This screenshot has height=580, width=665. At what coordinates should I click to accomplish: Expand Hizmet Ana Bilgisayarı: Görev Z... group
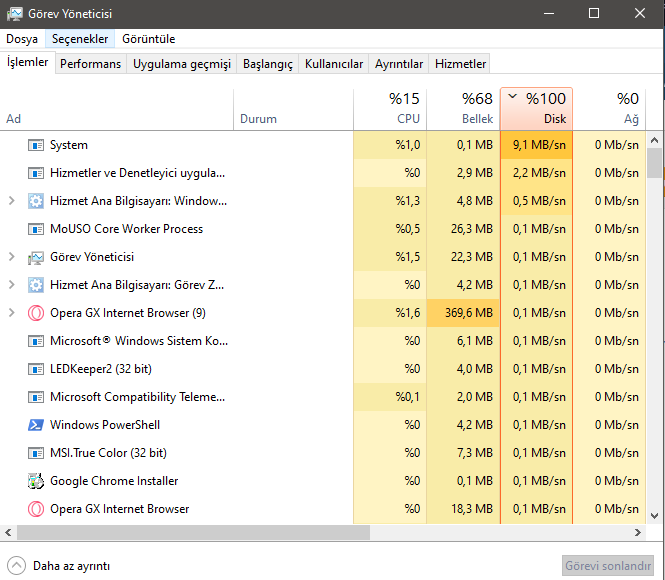pos(12,284)
